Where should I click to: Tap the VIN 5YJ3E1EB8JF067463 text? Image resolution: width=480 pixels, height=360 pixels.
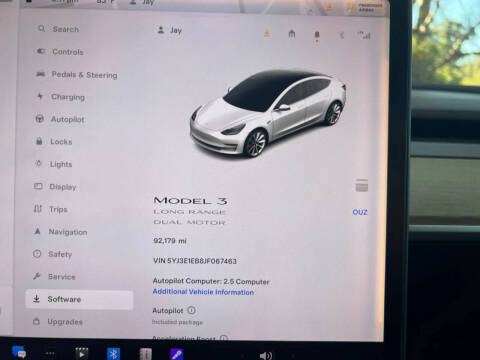click(195, 261)
